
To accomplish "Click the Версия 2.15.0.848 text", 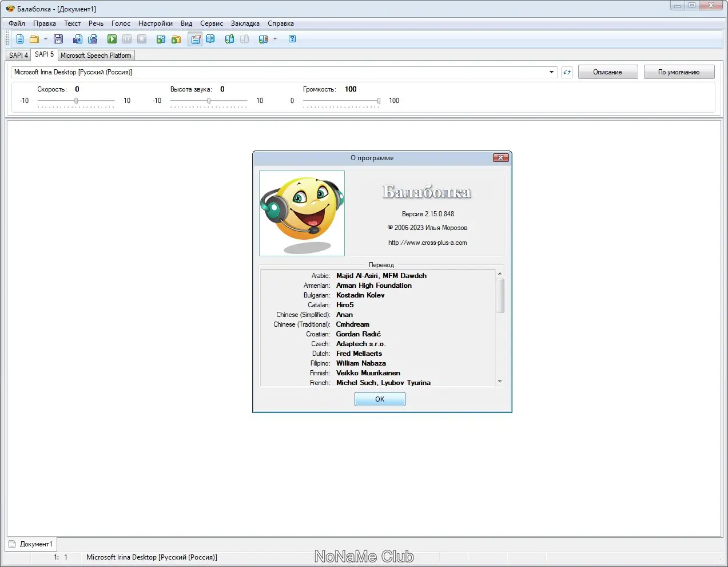I will 428,214.
